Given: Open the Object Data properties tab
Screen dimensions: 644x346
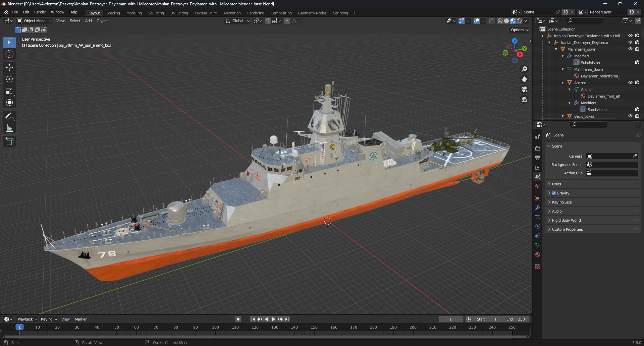Looking at the screenshot, I should click(x=538, y=245).
